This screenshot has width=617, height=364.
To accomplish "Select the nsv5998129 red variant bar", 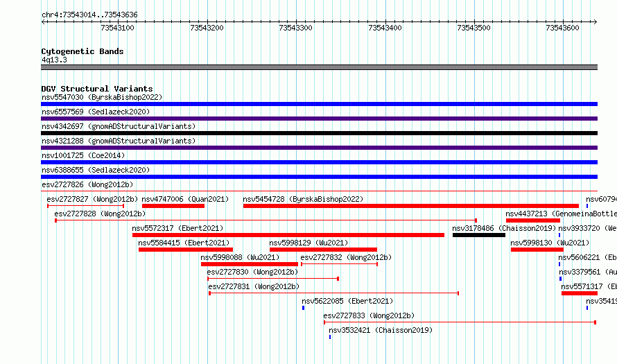I will point(323,250).
